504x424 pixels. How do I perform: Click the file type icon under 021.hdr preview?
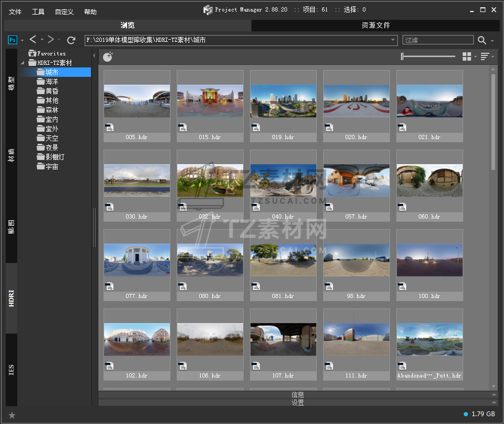point(403,128)
